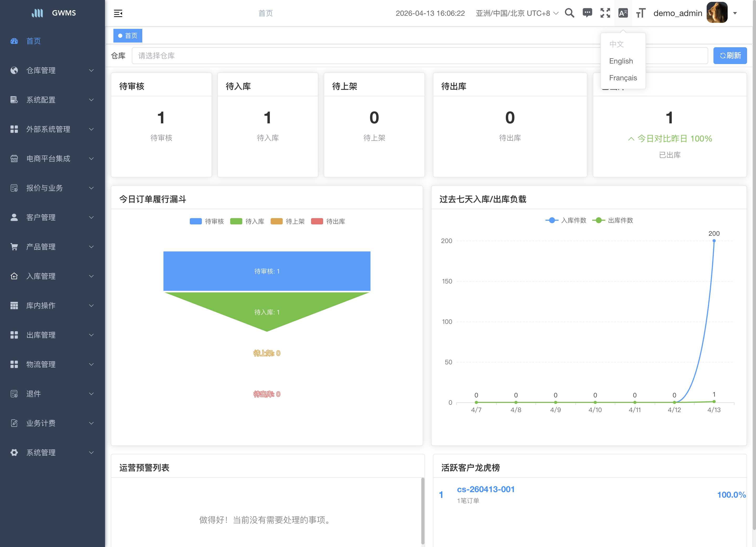Click the 报价与业务 sidebar icon
Viewport: 756px width, 547px height.
pyautogui.click(x=14, y=188)
